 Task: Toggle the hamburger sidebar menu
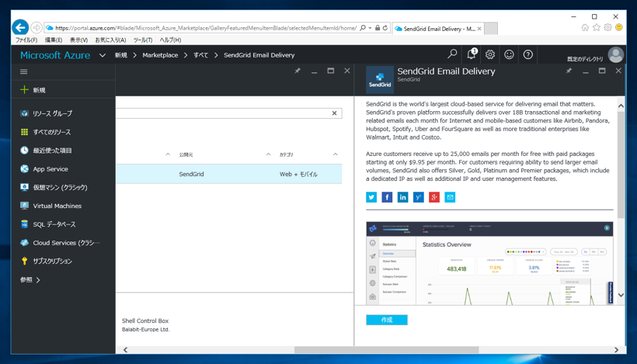(x=24, y=72)
